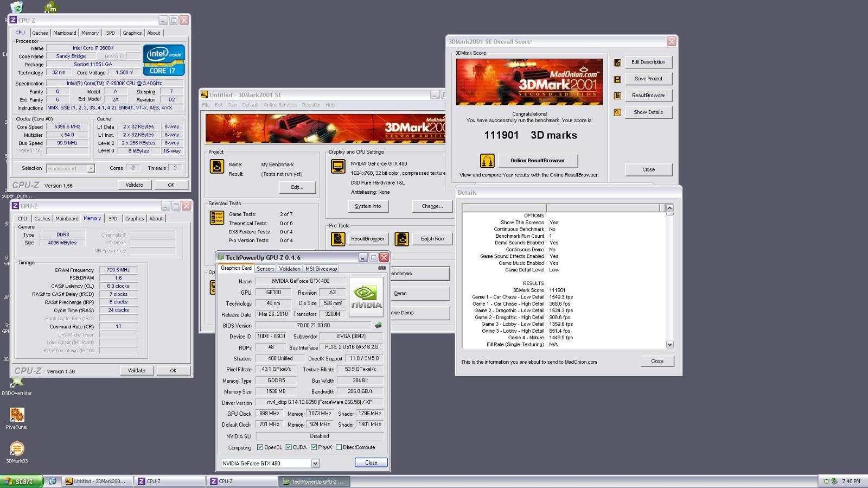The height and width of the screenshot is (488, 868).
Task: Open the Run menu in 3DMark2001 SE
Action: click(x=233, y=105)
